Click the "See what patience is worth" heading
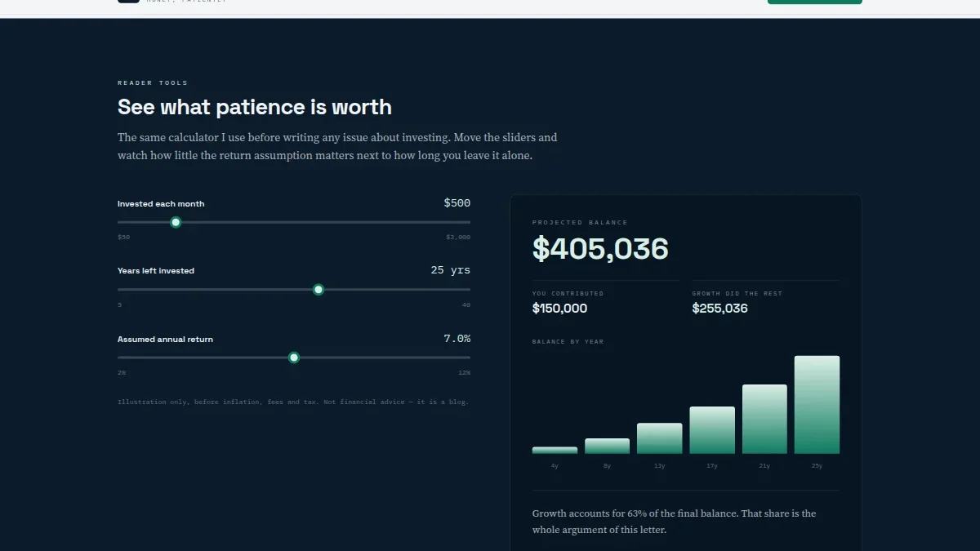This screenshot has width=980, height=551. click(x=255, y=107)
